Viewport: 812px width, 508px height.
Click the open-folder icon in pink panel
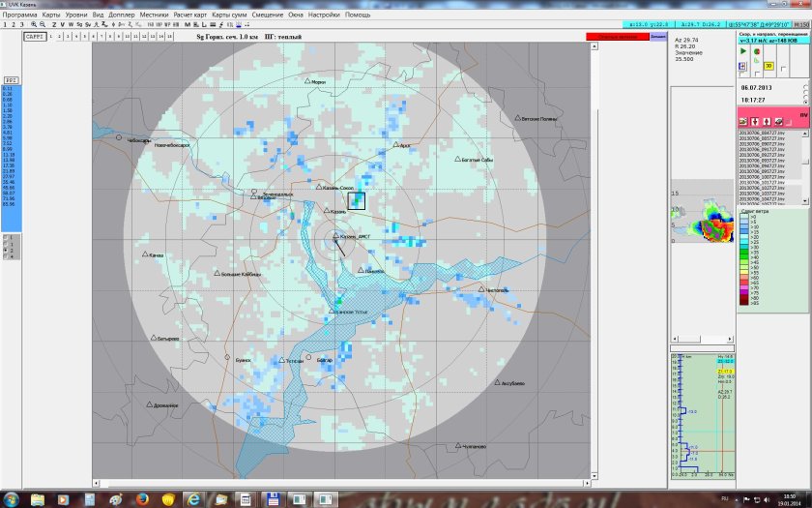click(742, 121)
